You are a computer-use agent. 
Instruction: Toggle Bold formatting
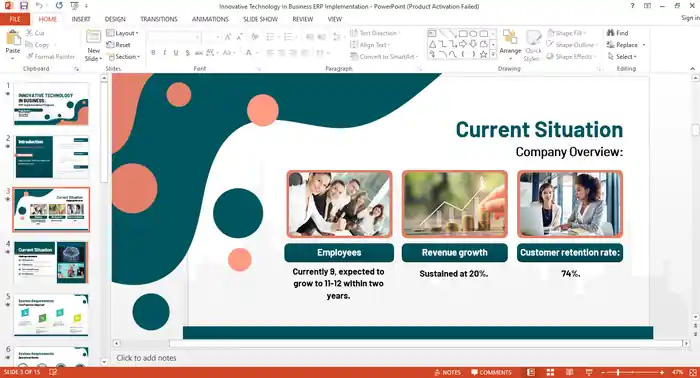pos(153,53)
